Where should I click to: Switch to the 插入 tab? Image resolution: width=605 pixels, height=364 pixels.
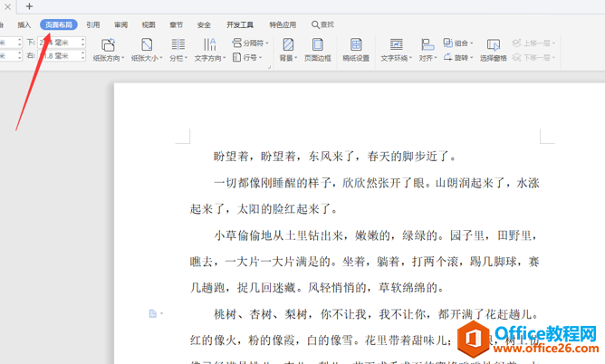(x=24, y=24)
